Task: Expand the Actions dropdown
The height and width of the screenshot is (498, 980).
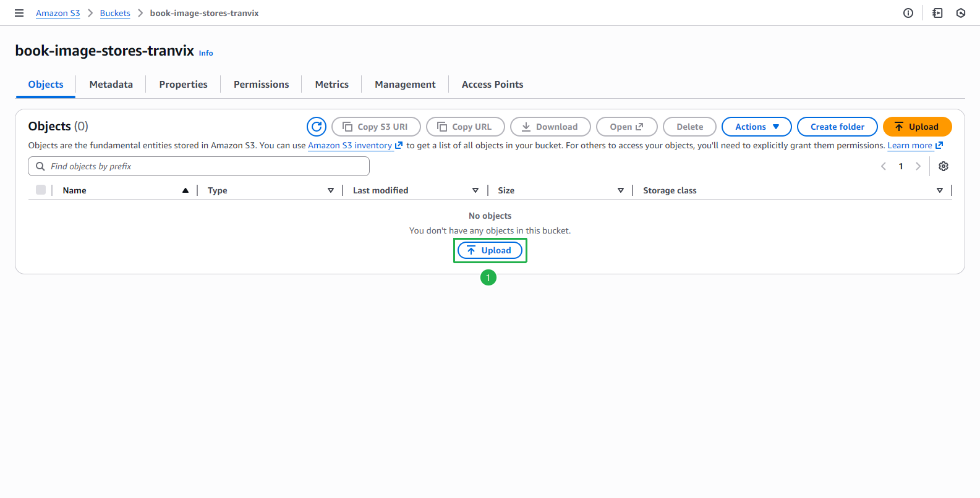Action: point(757,127)
